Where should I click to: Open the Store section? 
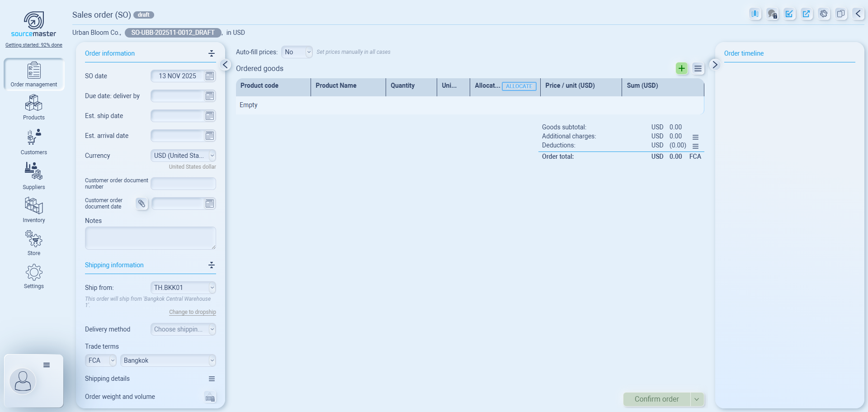(x=34, y=243)
